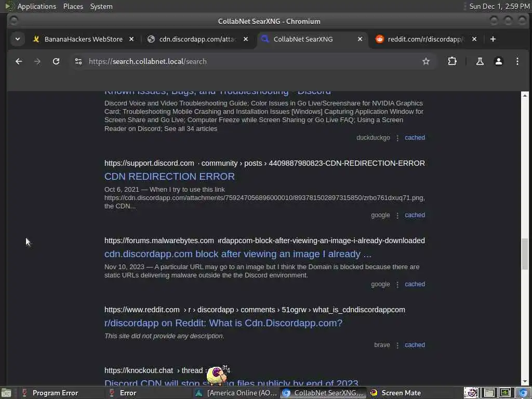Open the Extensions puzzle icon

pos(453,61)
